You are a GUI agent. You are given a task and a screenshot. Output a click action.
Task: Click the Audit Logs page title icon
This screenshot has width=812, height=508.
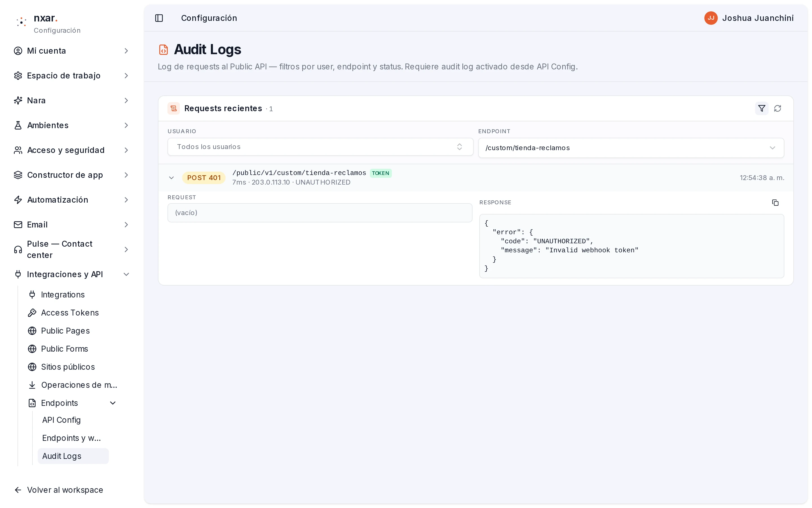pos(164,50)
